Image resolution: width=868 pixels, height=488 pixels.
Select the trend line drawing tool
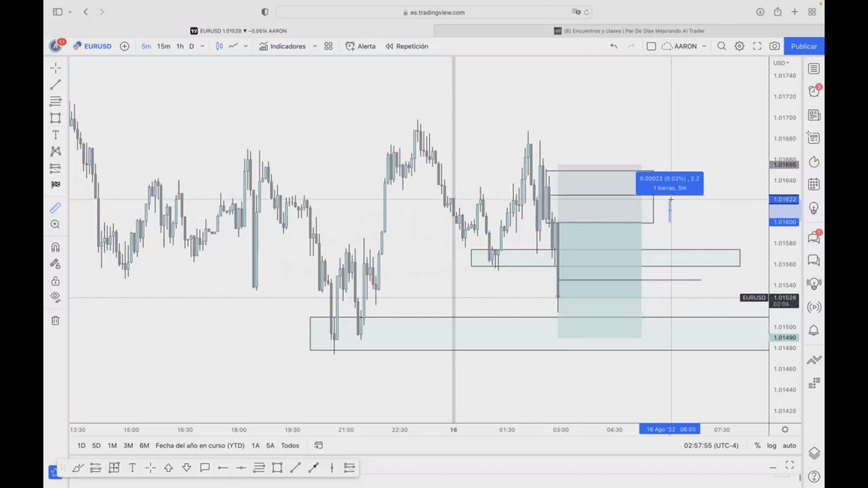[x=55, y=85]
